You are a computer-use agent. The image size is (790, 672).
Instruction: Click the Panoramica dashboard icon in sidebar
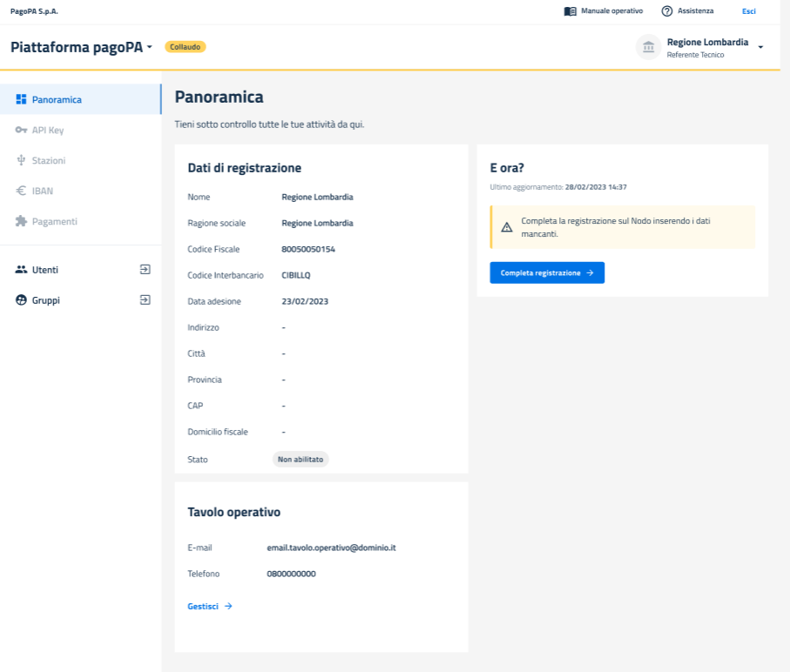tap(22, 99)
